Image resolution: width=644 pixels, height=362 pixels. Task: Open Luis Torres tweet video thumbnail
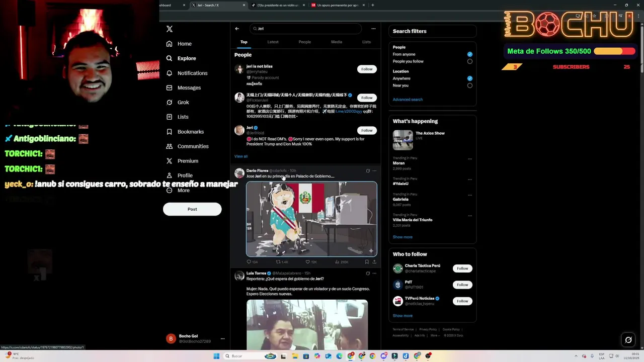307,324
